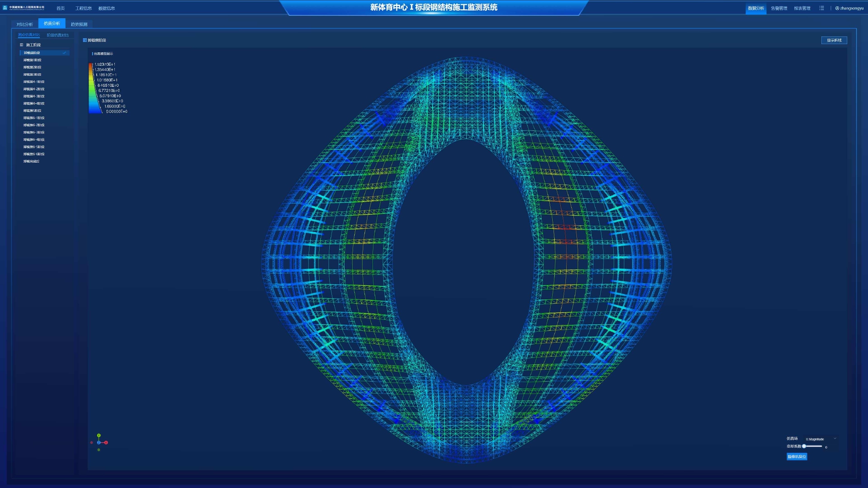This screenshot has height=488, width=868.
Task: Open the 仿真场 U.Magnitude dropdown
Action: point(821,439)
